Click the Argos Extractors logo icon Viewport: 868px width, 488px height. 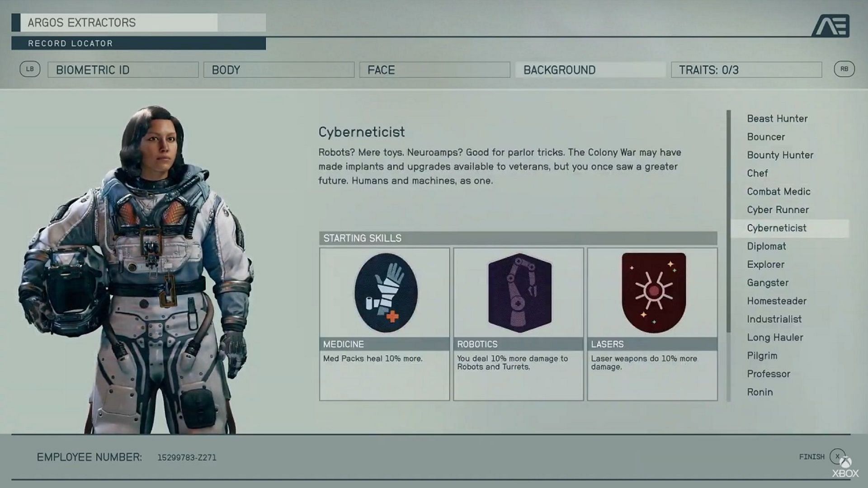pyautogui.click(x=832, y=24)
